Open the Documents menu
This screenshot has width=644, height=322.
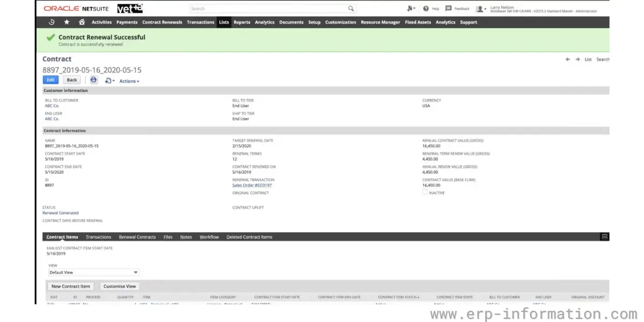tap(291, 22)
